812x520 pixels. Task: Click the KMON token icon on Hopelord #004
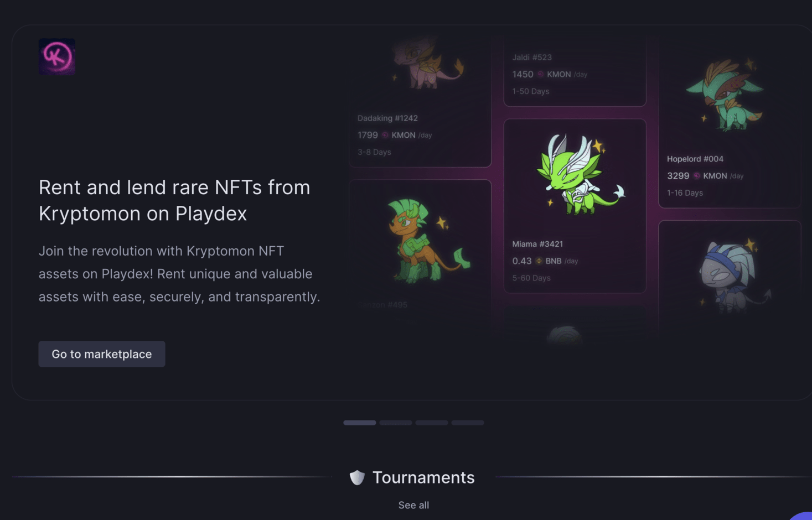pyautogui.click(x=697, y=176)
